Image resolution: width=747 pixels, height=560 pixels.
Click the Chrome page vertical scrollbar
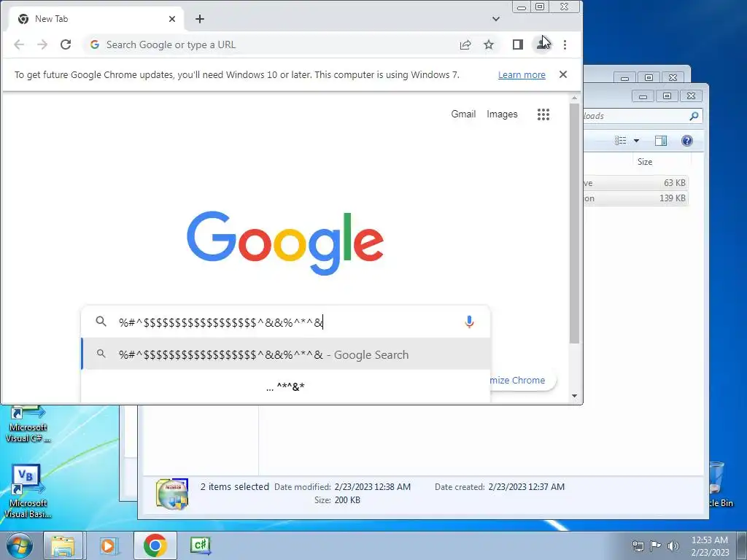pos(574,224)
